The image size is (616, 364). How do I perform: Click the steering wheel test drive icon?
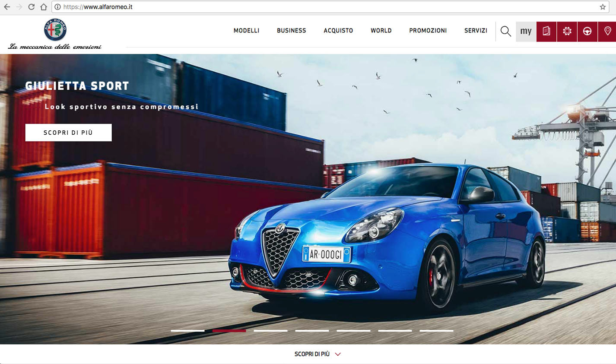[587, 32]
